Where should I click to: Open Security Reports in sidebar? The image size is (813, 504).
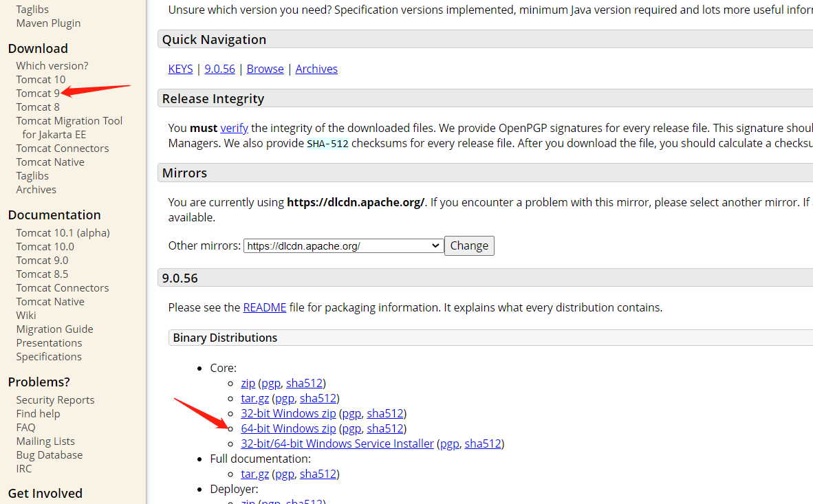pos(55,399)
